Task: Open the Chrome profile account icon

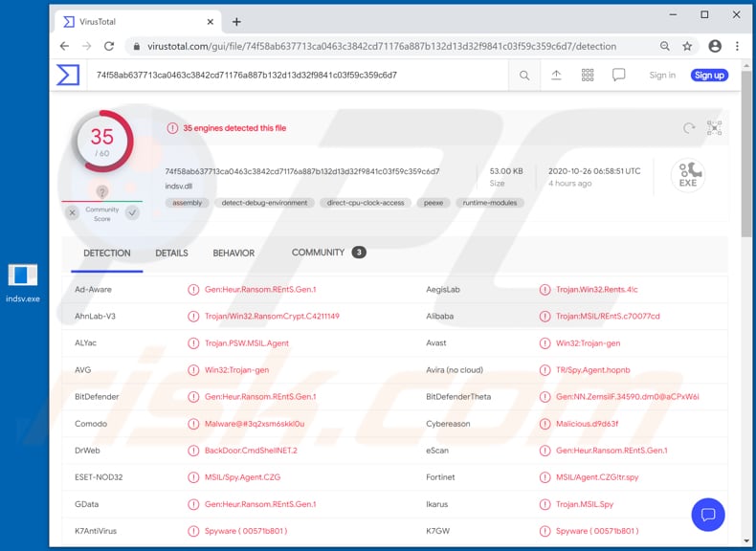Action: pos(715,46)
